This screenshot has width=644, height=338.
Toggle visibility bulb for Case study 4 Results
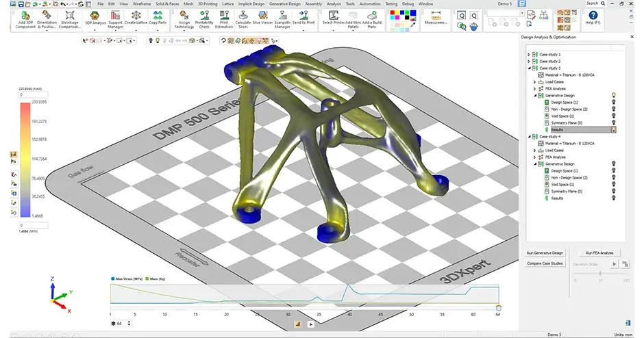pos(614,198)
